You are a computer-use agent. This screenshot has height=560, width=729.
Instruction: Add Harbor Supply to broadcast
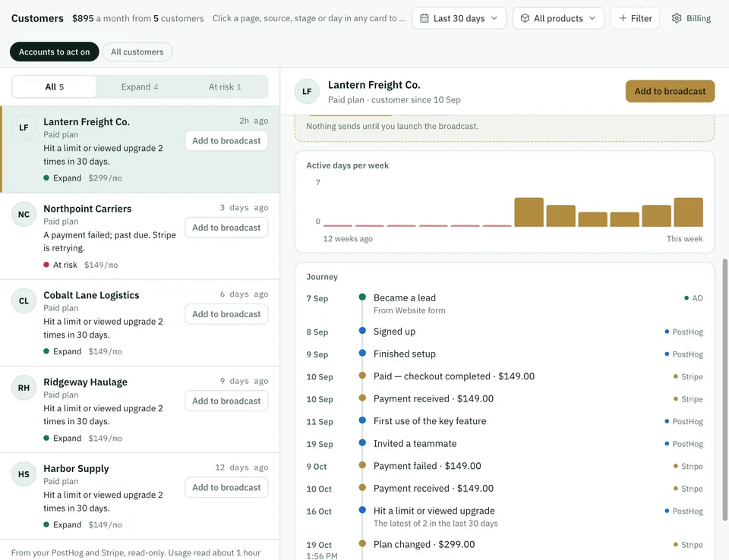[226, 487]
